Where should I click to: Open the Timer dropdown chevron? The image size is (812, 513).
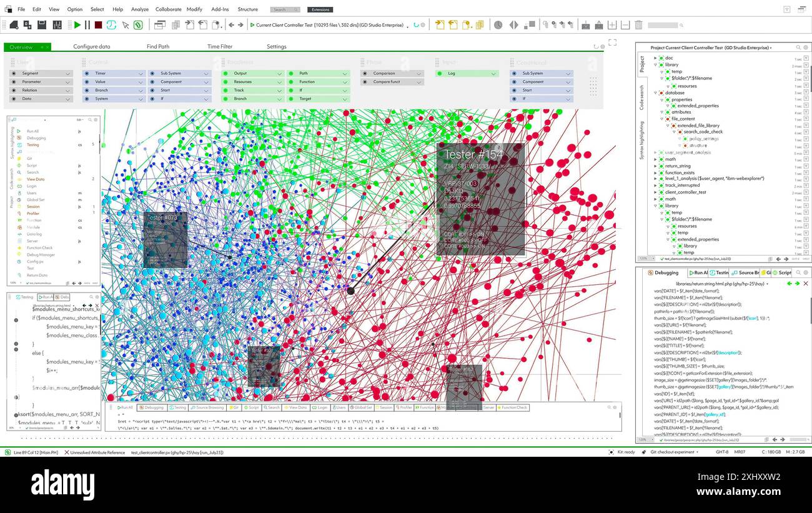(x=141, y=74)
